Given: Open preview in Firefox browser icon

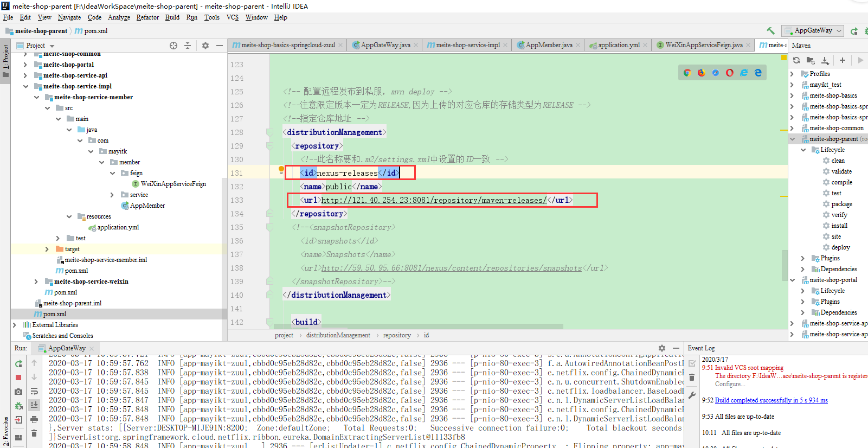Looking at the screenshot, I should [701, 73].
